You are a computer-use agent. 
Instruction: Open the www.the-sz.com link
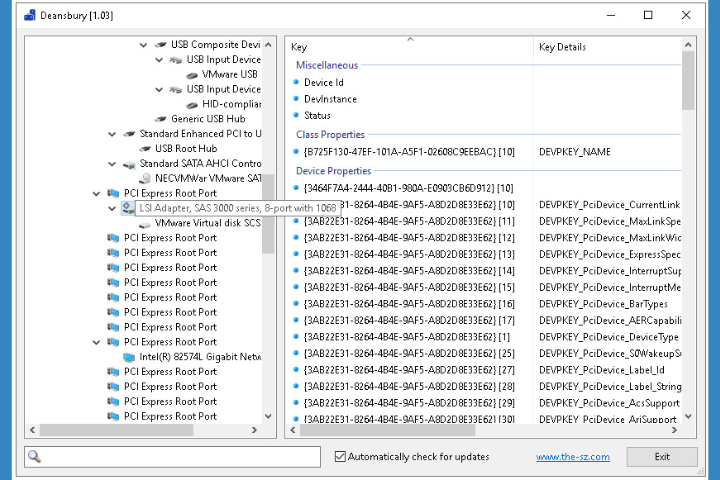click(x=573, y=457)
